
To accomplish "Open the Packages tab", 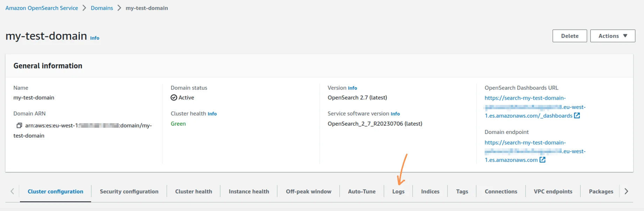I will coord(601,191).
